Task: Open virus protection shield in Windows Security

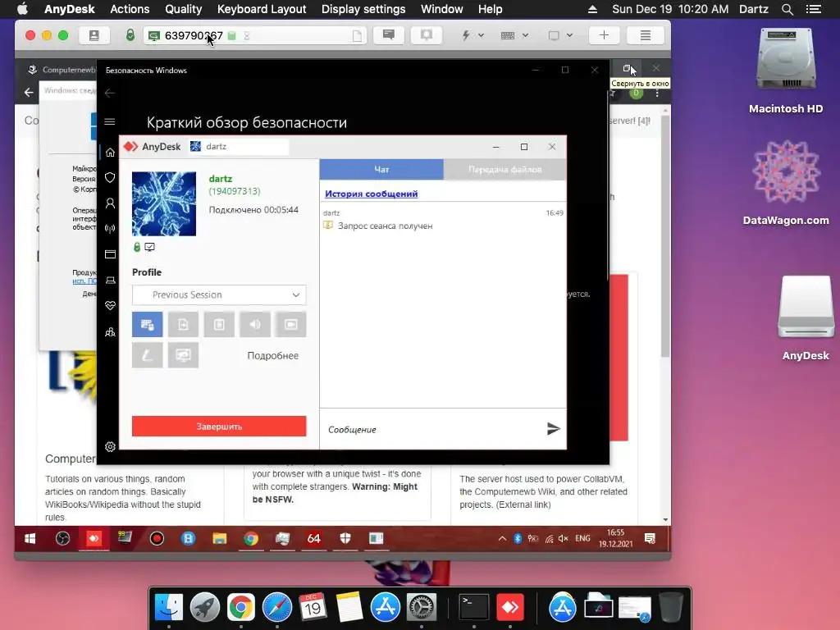Action: click(x=110, y=177)
